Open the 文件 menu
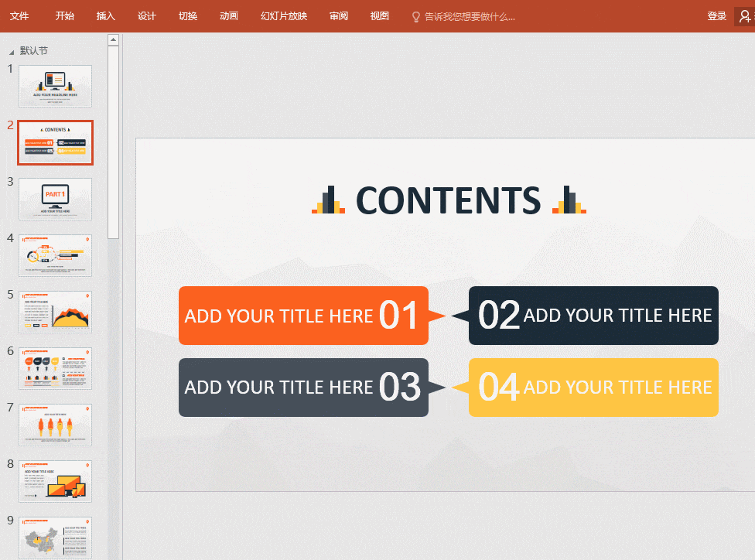This screenshot has width=755, height=560. 19,16
